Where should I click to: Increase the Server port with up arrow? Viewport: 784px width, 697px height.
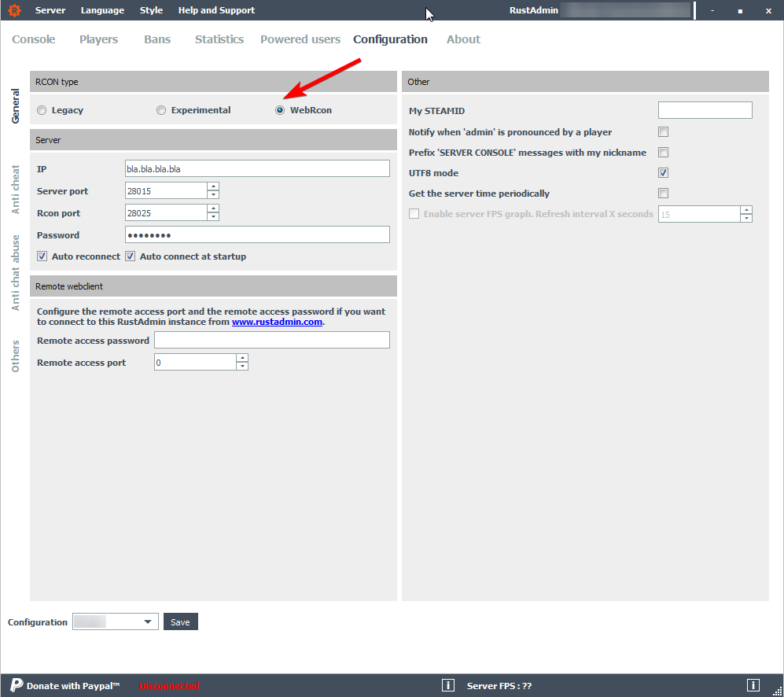click(213, 186)
